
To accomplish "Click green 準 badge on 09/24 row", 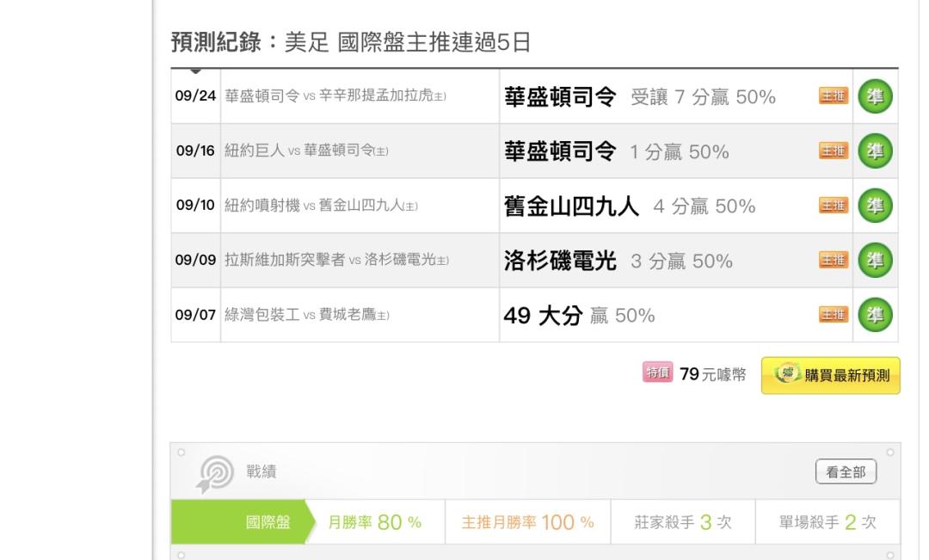I will (x=875, y=96).
